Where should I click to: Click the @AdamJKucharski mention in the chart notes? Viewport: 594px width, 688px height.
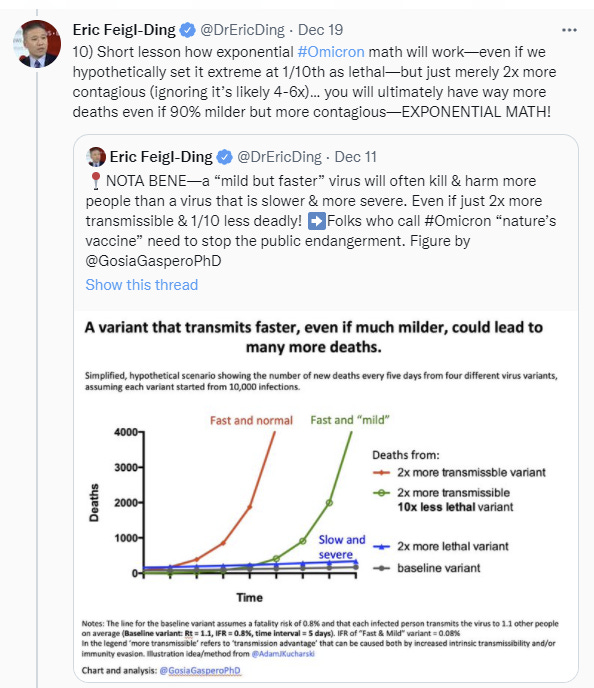(283, 654)
